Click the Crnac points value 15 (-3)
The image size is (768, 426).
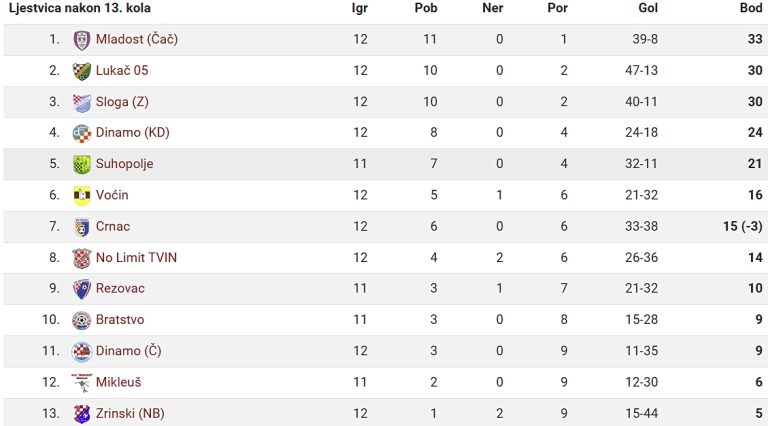[743, 226]
